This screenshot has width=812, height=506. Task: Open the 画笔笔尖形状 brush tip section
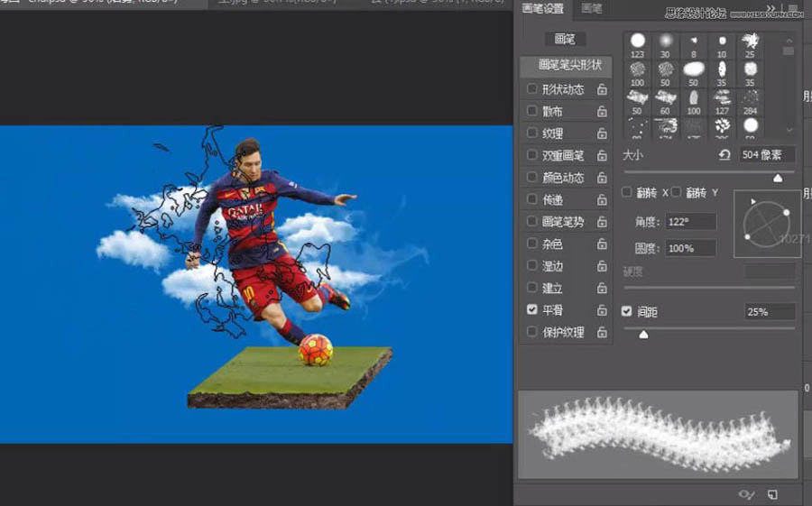566,65
